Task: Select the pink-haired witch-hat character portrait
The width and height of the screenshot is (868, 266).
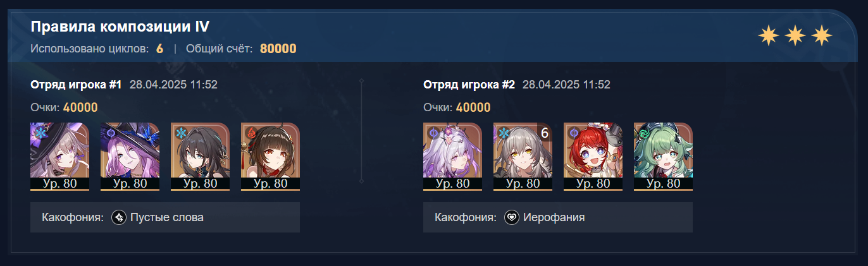Action: [130, 157]
